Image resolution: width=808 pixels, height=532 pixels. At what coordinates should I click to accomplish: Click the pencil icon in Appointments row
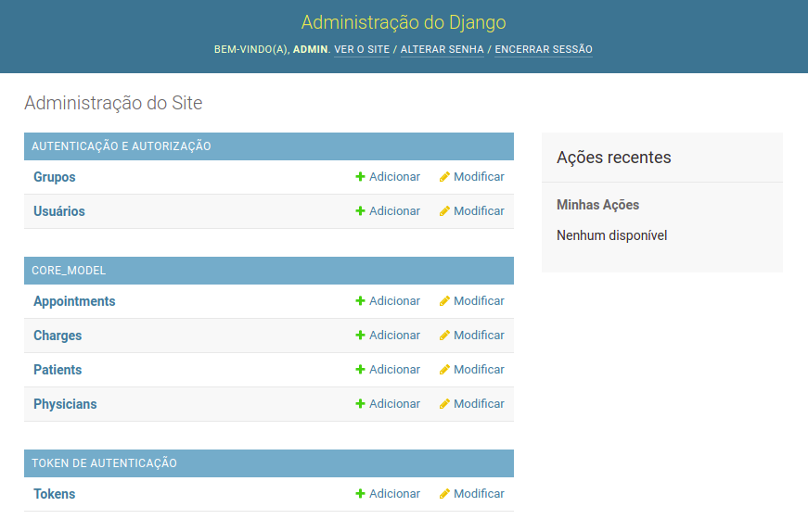coord(444,301)
